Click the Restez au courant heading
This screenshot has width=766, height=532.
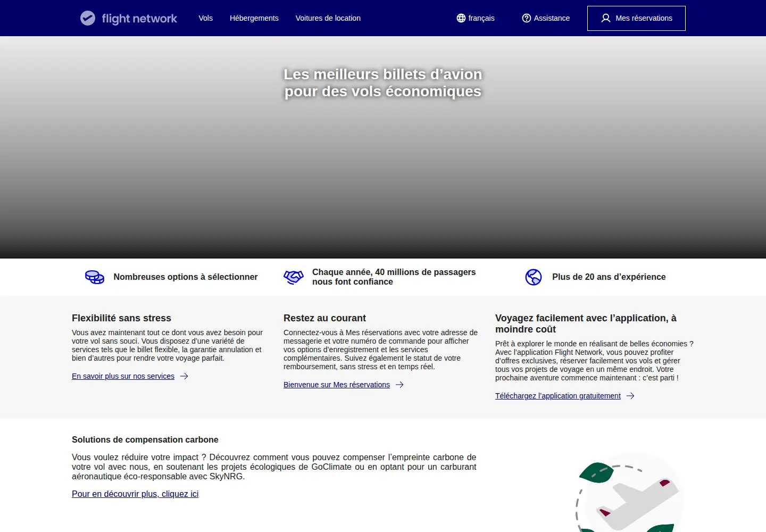324,318
